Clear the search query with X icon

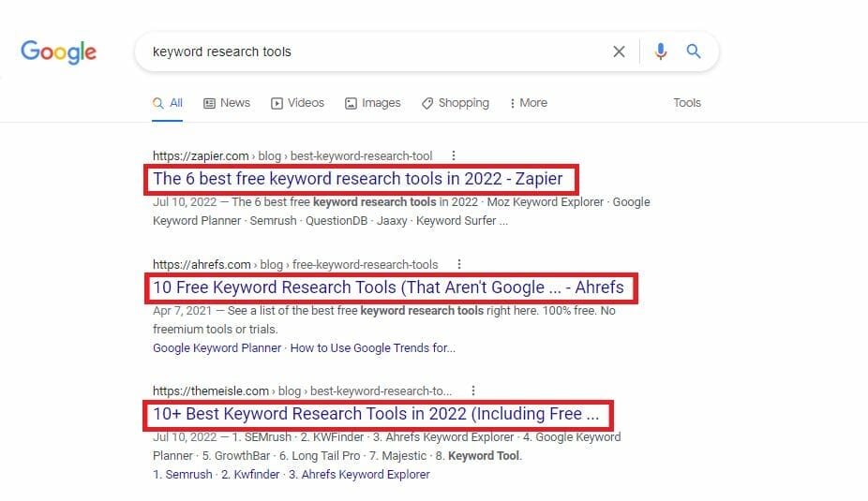(619, 52)
